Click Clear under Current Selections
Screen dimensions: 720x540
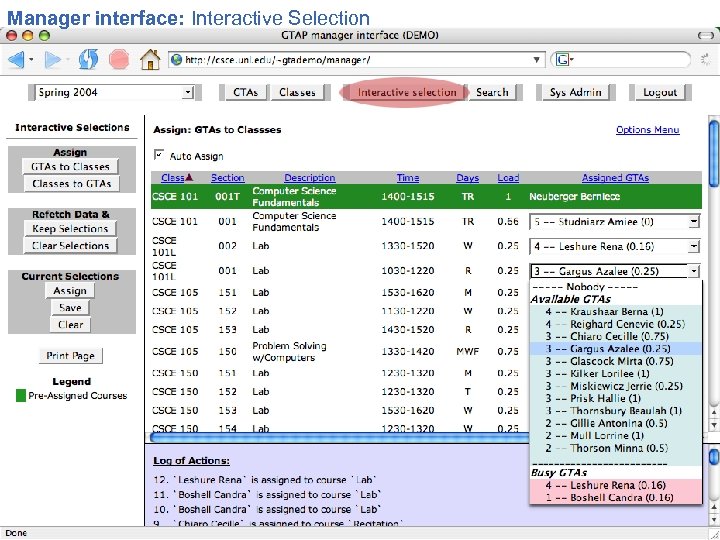point(70,325)
